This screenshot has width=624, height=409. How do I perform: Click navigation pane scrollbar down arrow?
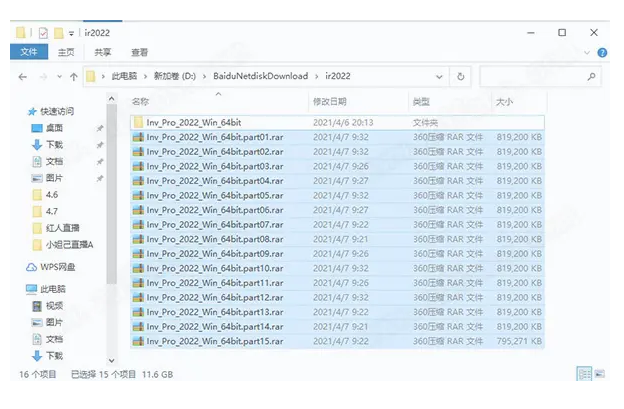click(112, 360)
